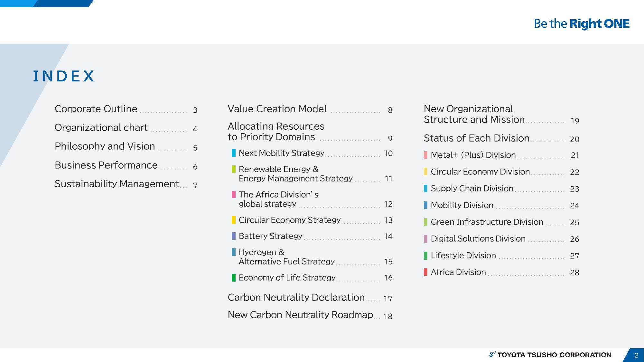Screen dimensions: 644x362
Task: Click the page number 2 badge
Action: coord(636,356)
